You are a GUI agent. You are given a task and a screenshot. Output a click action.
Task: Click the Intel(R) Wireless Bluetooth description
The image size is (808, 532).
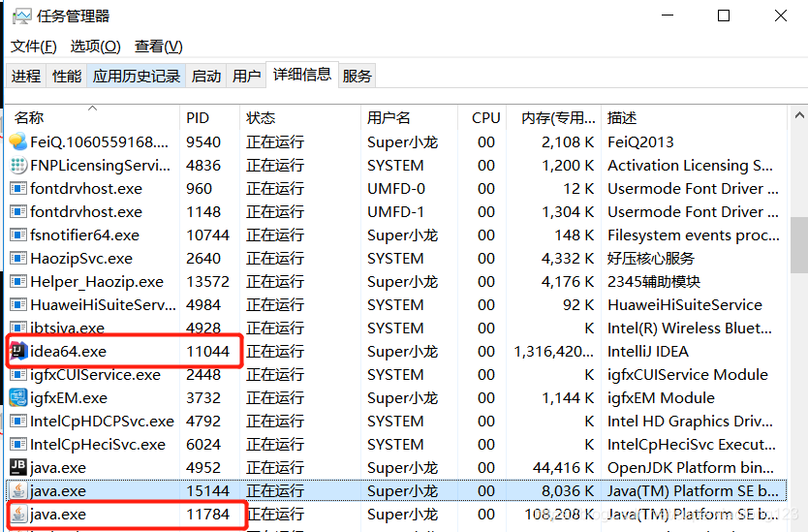[x=690, y=328]
